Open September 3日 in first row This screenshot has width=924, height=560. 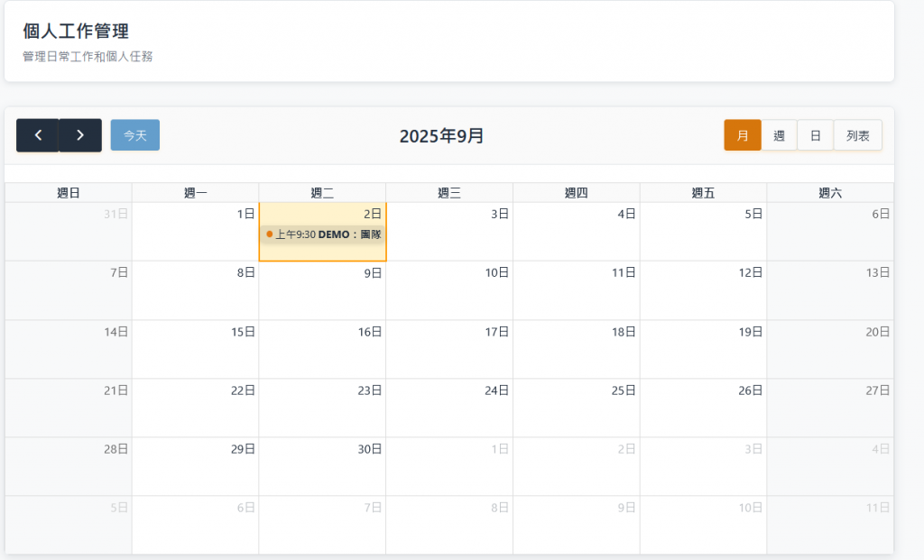[500, 214]
